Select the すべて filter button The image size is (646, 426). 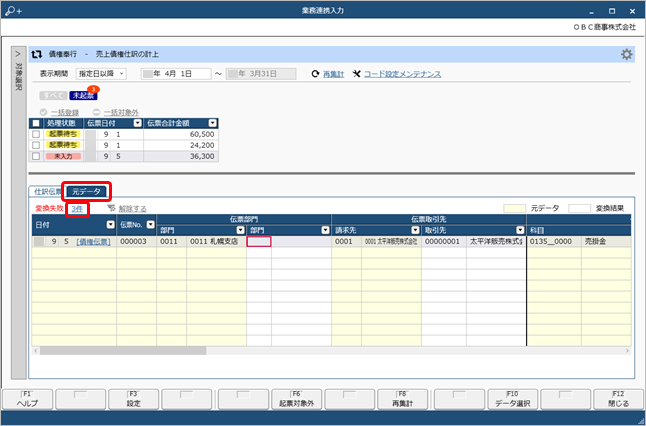(x=53, y=96)
